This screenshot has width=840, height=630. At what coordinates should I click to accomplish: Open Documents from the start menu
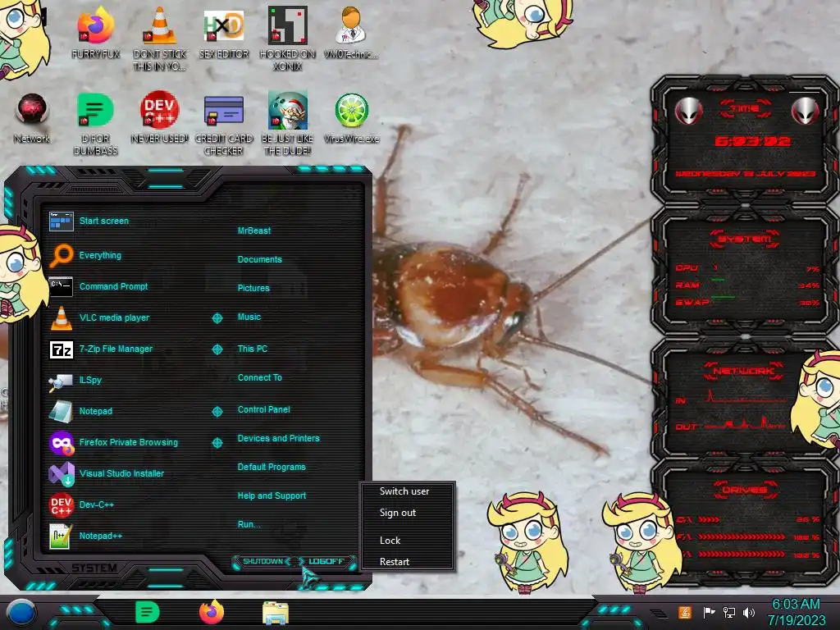260,259
